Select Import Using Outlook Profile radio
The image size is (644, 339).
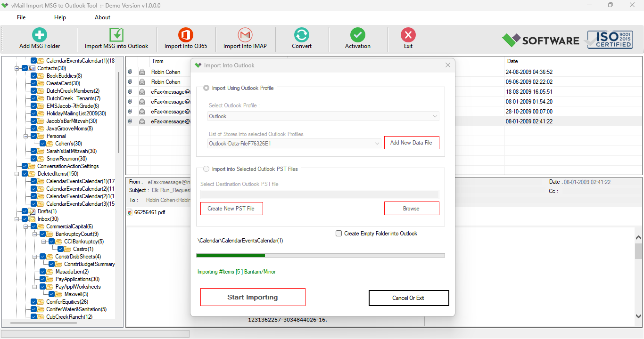pos(206,88)
